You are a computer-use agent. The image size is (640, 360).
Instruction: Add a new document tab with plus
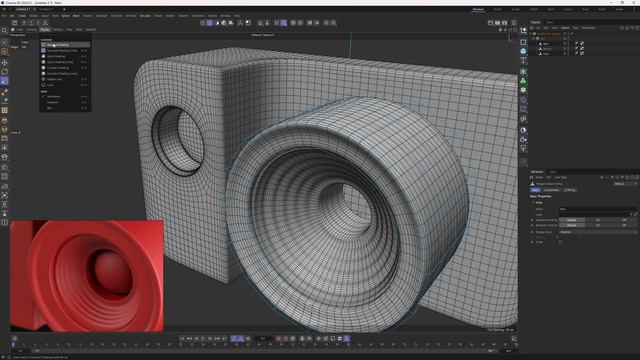(x=64, y=9)
